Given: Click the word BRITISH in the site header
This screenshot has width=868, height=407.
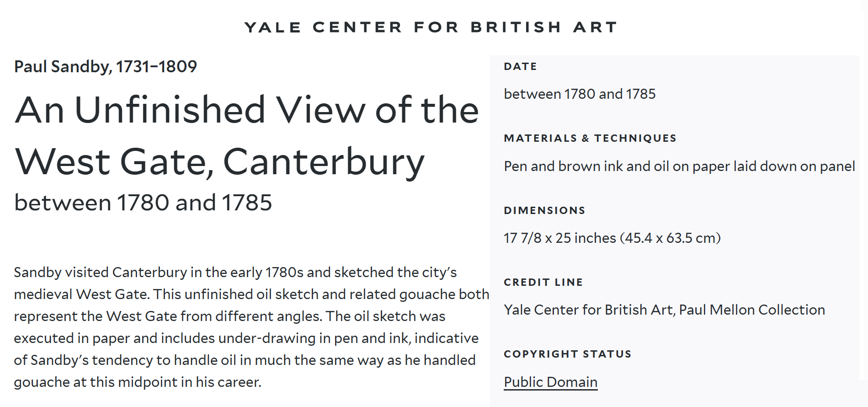Looking at the screenshot, I should pyautogui.click(x=516, y=27).
